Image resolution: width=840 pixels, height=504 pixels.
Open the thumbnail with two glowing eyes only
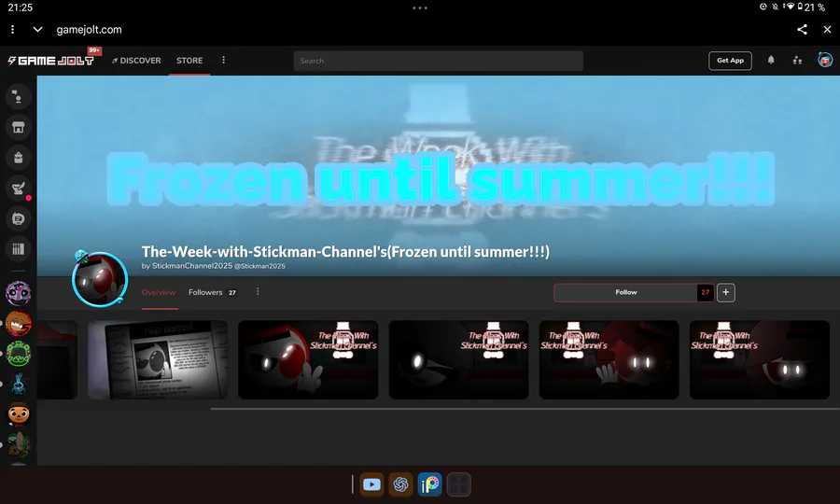[x=760, y=360]
